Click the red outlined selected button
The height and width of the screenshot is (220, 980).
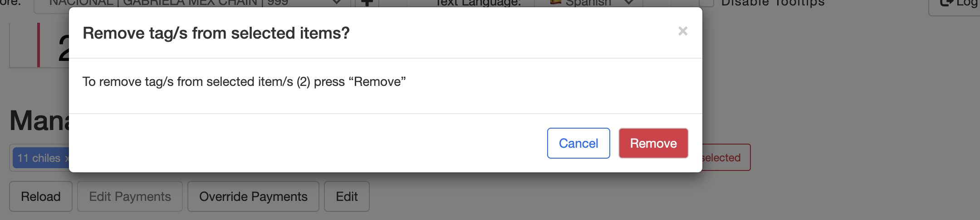click(726, 157)
